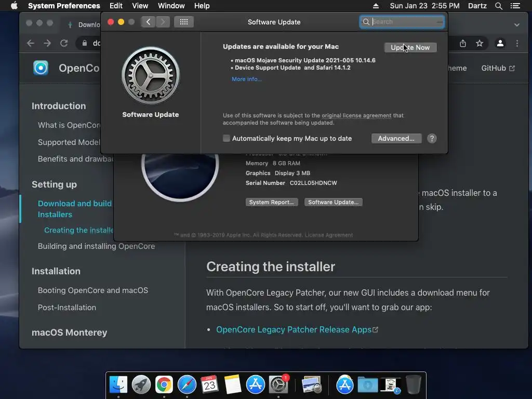Open the Advanced... options

(396, 138)
